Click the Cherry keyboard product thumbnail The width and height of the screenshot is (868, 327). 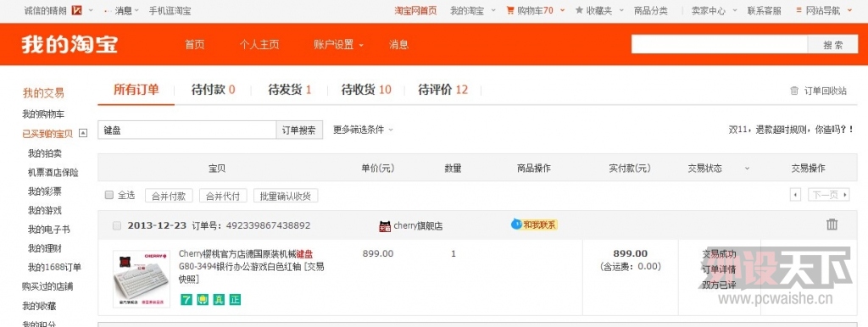tap(142, 279)
